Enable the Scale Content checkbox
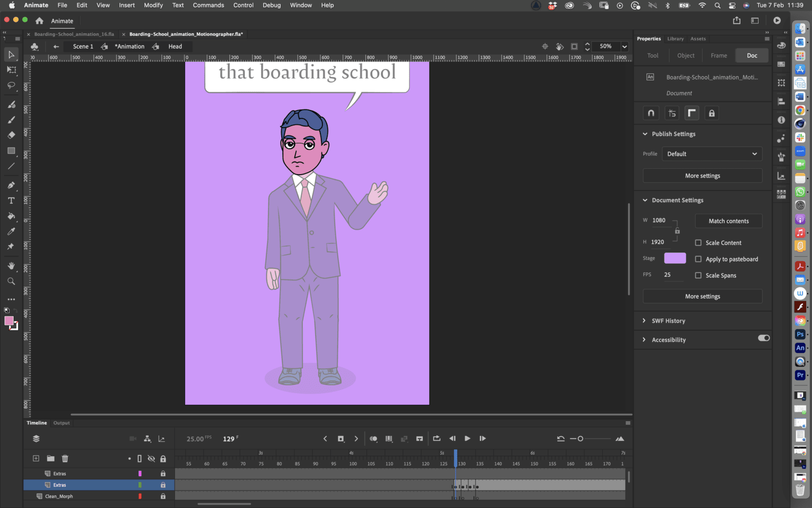This screenshot has height=508, width=812. 698,242
